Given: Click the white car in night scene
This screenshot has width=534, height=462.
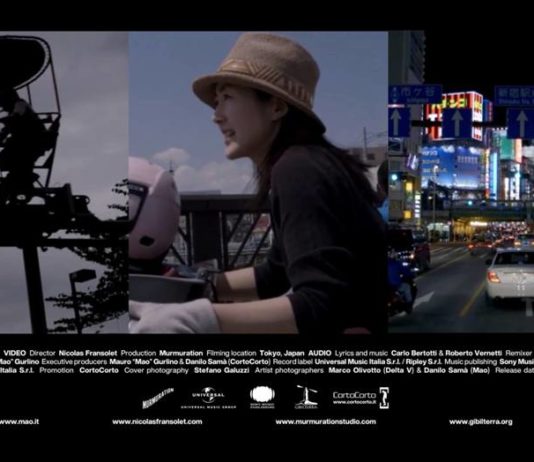Looking at the screenshot, I should tap(510, 278).
